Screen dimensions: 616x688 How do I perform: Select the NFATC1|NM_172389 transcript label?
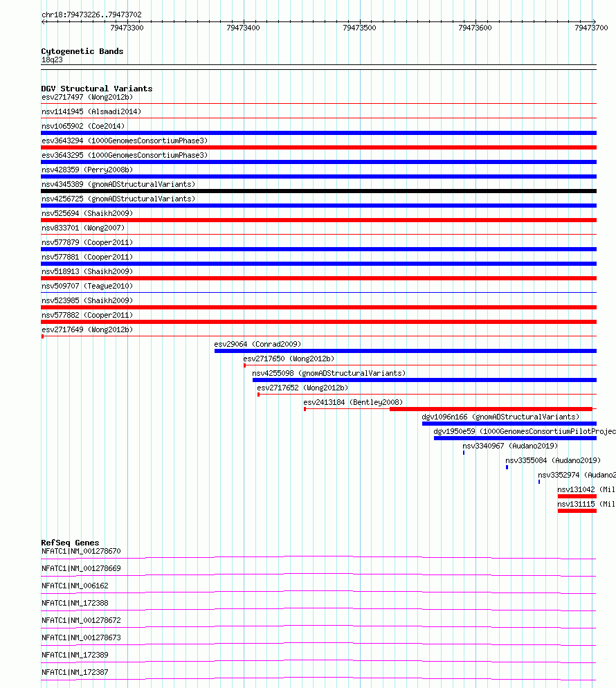(75, 655)
